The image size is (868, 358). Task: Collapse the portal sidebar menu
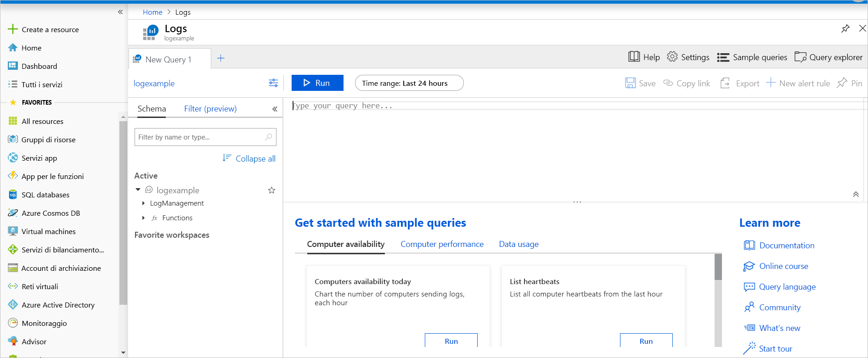(x=120, y=12)
